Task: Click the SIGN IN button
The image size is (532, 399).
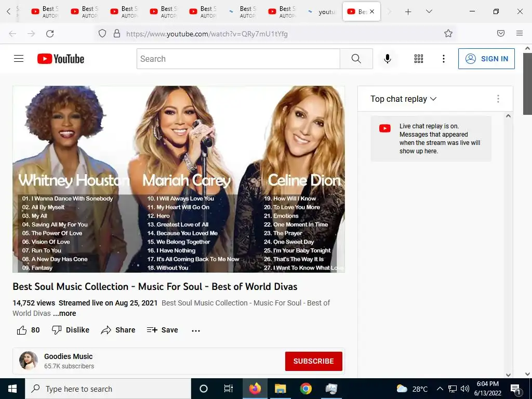Action: pyautogui.click(x=486, y=59)
